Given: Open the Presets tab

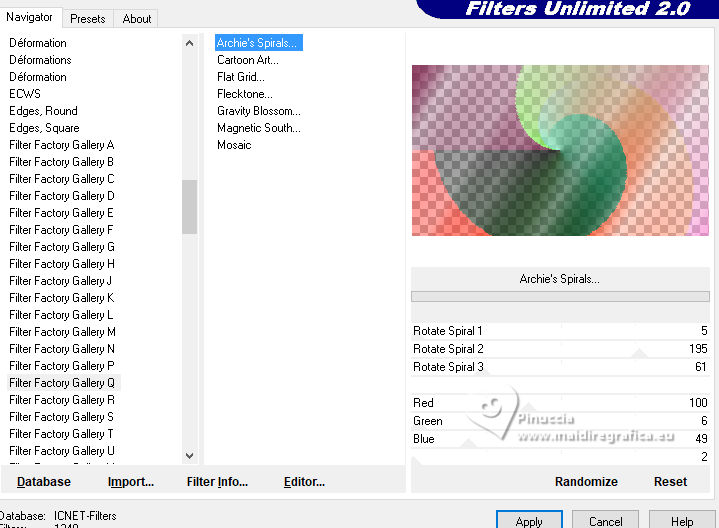Looking at the screenshot, I should (x=88, y=19).
